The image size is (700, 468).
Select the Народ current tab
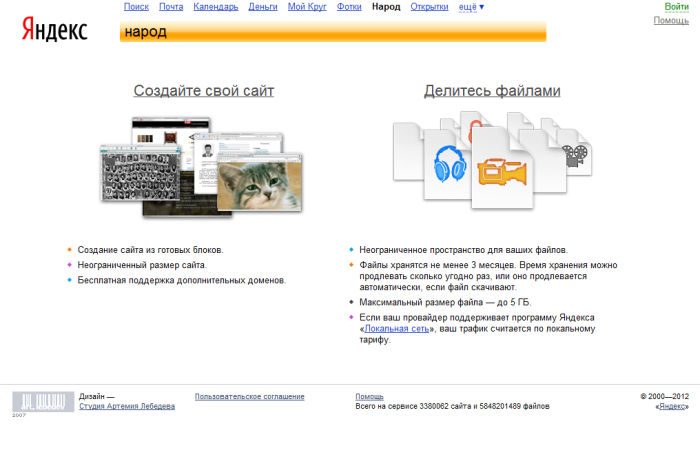click(x=386, y=7)
